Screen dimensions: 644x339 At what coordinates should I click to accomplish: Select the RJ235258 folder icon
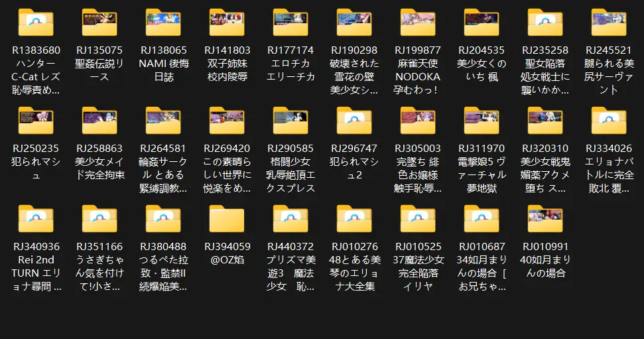(x=545, y=22)
